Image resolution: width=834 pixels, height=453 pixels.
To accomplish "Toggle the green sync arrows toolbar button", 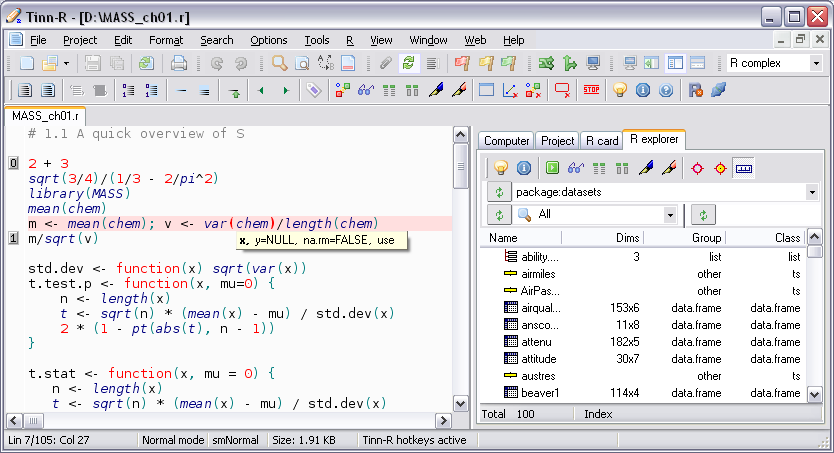I will tap(408, 63).
